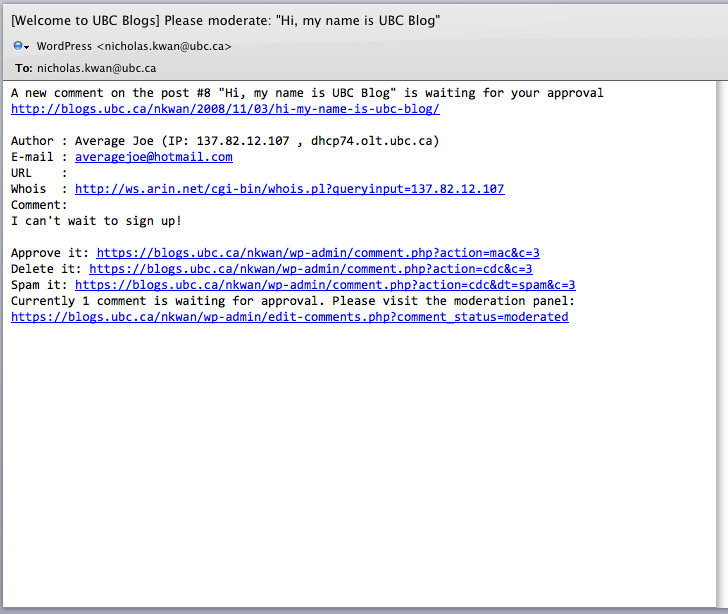
Task: Follow the Spam it comment link
Action: [325, 285]
